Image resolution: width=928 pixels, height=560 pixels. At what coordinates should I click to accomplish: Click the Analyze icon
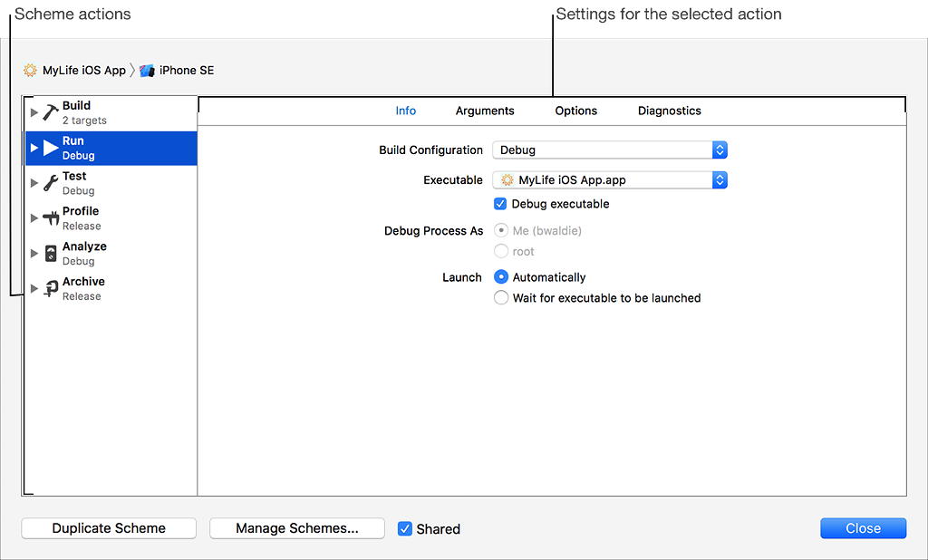[51, 254]
